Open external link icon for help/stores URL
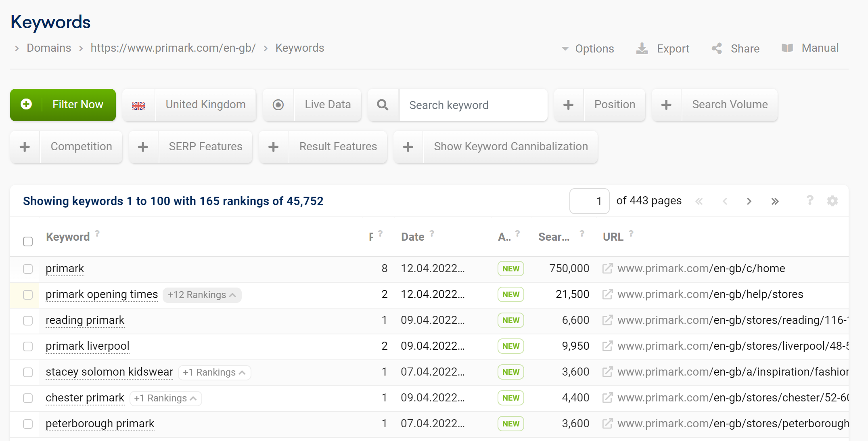Image resolution: width=868 pixels, height=441 pixels. [607, 294]
